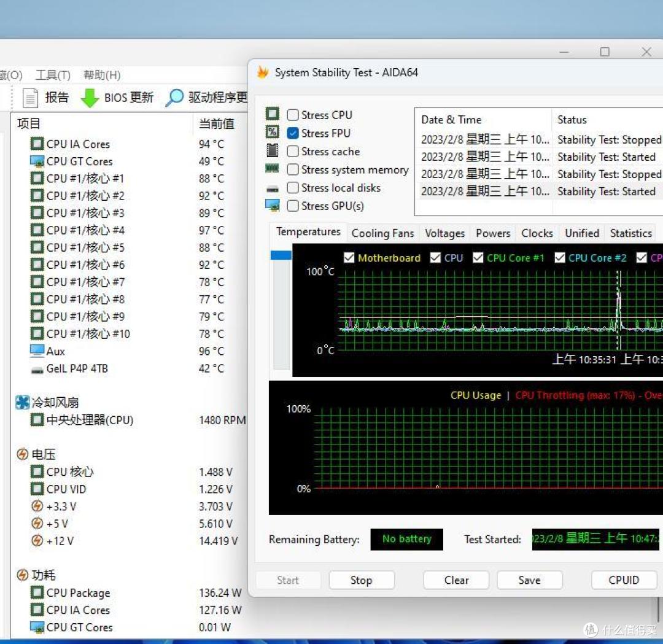Enable the Stress GPU(s) checkbox
The width and height of the screenshot is (663, 644).
tap(293, 206)
